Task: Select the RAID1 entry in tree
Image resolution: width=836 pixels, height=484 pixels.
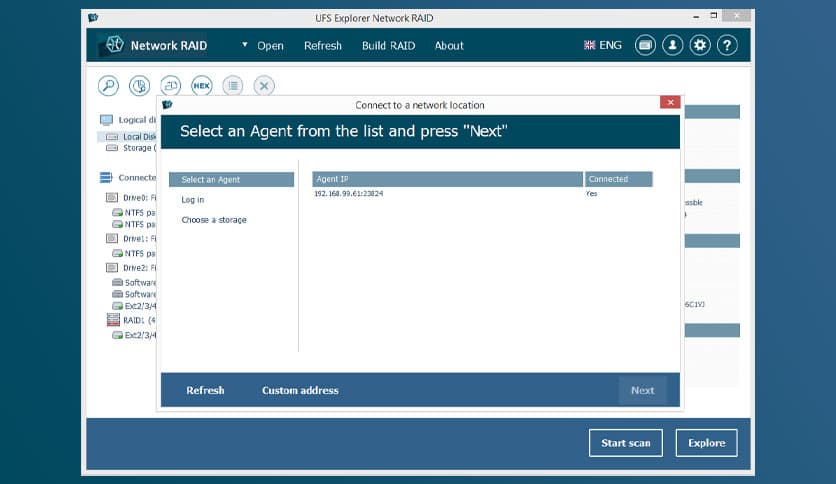Action: [131, 320]
